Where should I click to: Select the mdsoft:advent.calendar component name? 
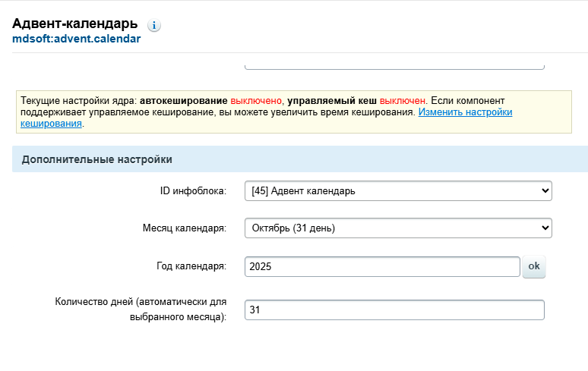tap(76, 39)
